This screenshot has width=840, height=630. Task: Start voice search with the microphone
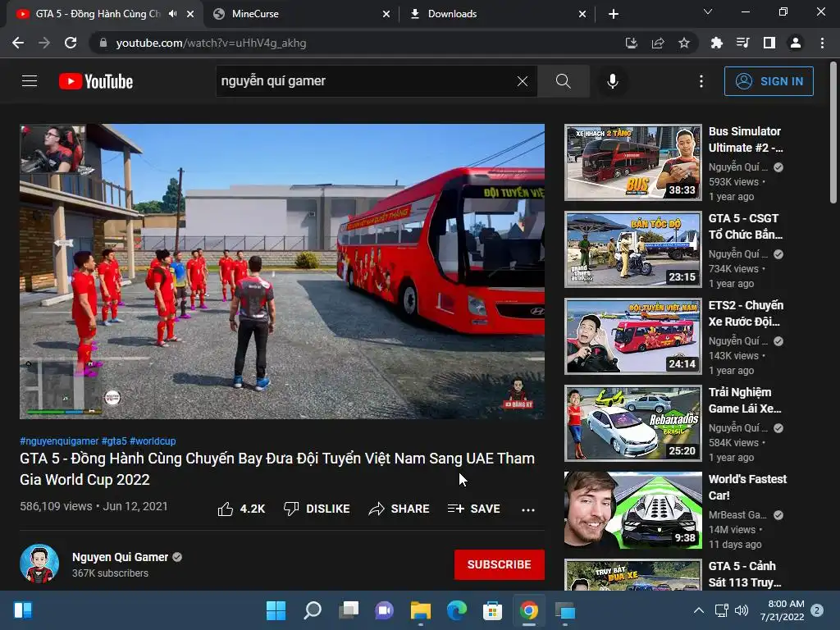pos(612,81)
